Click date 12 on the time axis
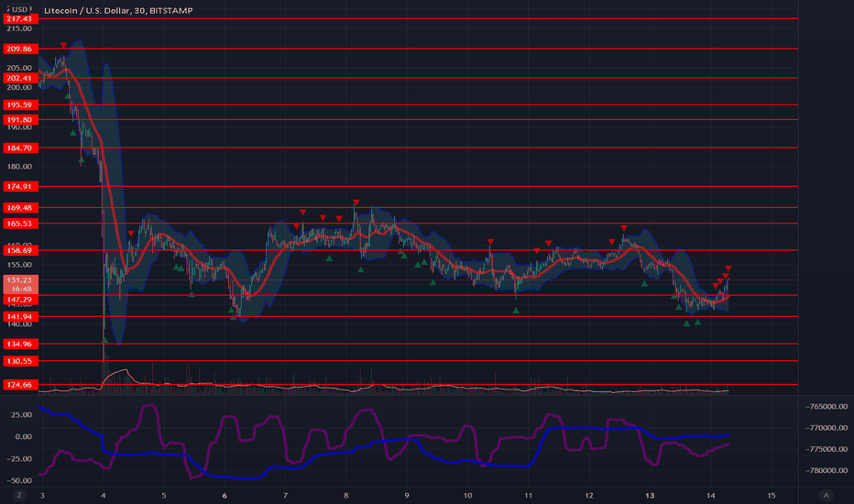854x504 pixels. pos(589,495)
